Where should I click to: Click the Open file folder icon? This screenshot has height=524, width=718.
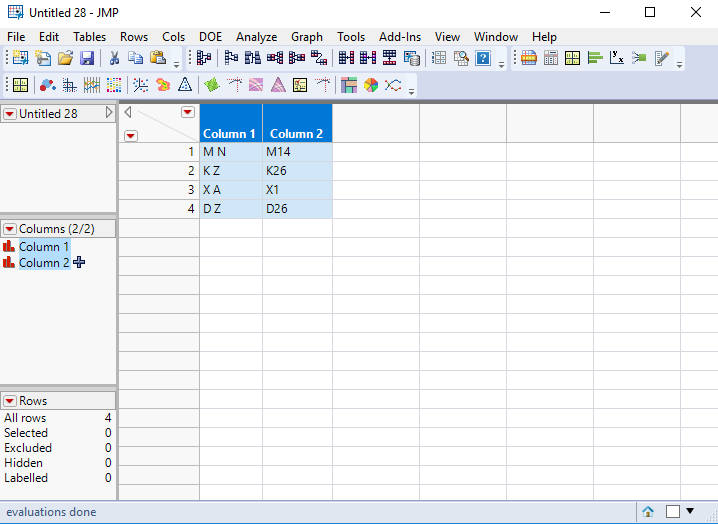pyautogui.click(x=65, y=58)
